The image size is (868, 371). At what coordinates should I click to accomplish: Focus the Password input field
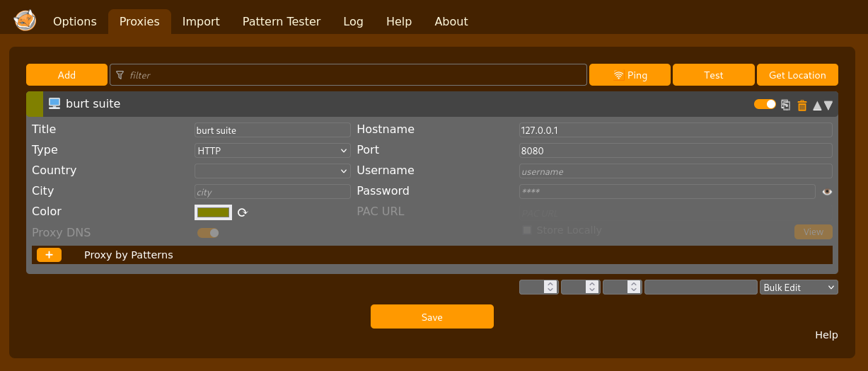pos(667,192)
